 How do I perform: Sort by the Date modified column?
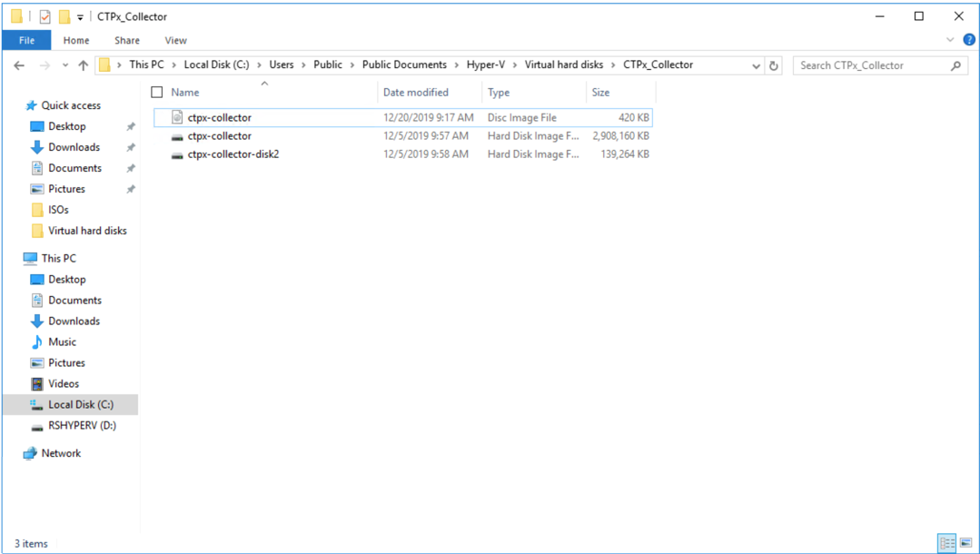[x=416, y=92]
